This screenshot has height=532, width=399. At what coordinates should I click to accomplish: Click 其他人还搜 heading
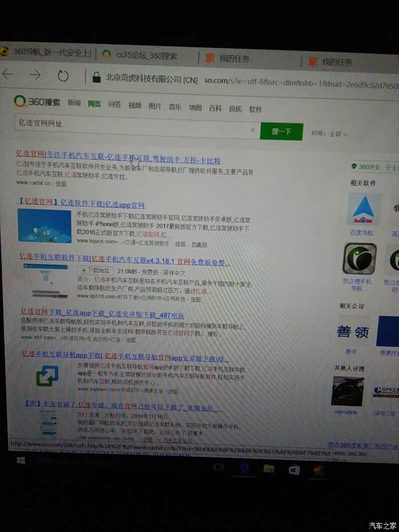[349, 368]
